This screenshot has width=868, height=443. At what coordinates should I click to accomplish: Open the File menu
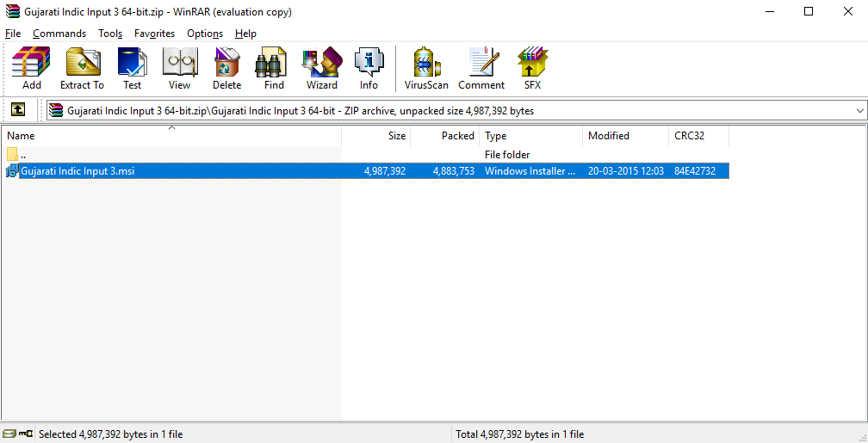point(13,34)
